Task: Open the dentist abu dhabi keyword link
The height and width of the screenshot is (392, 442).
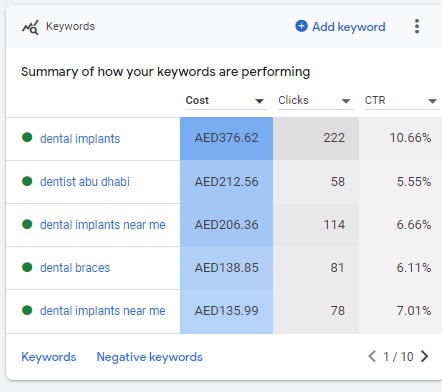Action: point(85,182)
